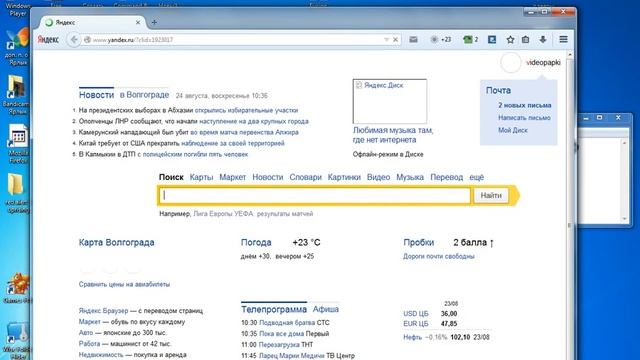Open the videopapki account name
Viewport: 640px width, 360px height.
tap(543, 62)
